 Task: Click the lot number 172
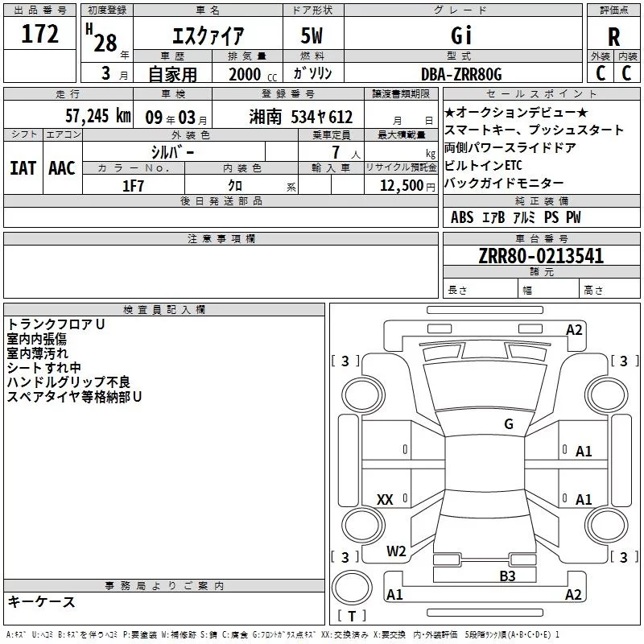pyautogui.click(x=40, y=35)
